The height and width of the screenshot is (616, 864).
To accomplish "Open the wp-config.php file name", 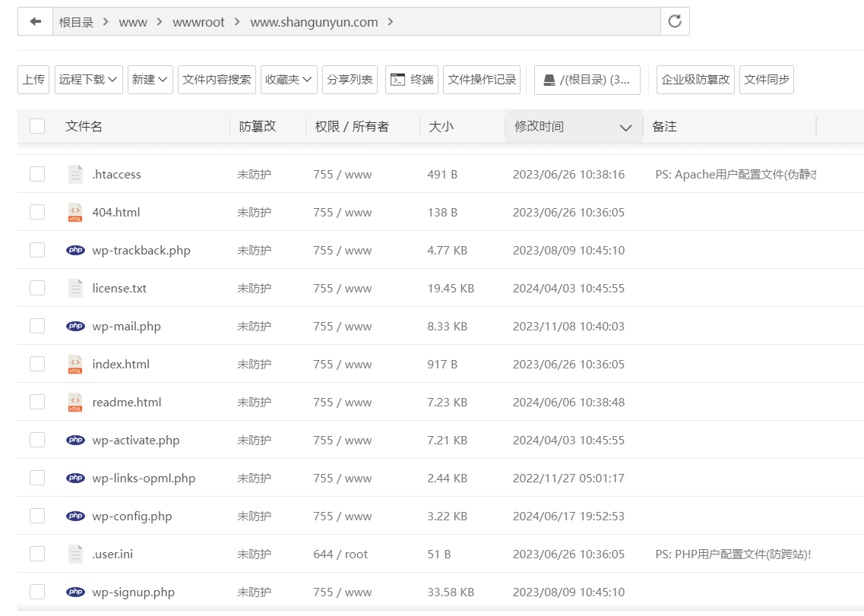I will coord(132,516).
